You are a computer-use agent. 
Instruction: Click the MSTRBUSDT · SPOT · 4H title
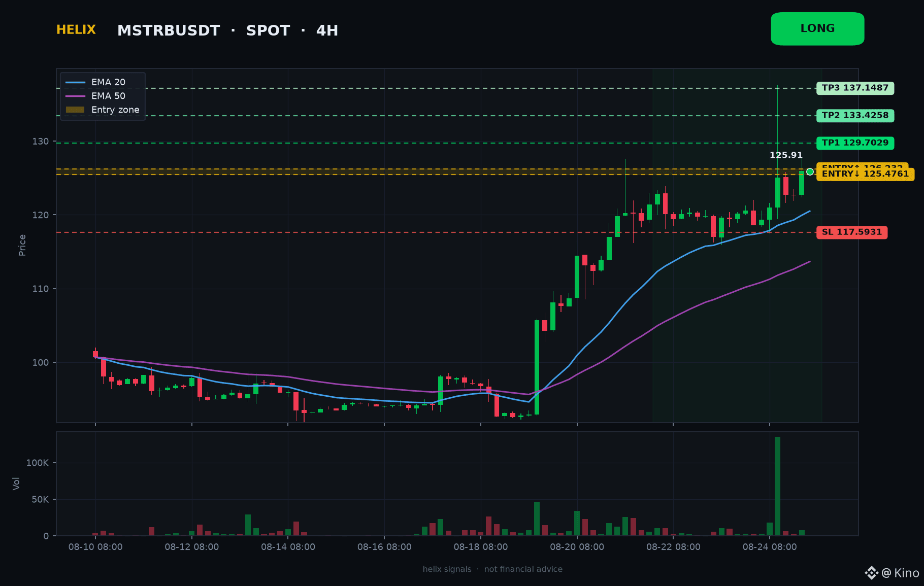227,31
